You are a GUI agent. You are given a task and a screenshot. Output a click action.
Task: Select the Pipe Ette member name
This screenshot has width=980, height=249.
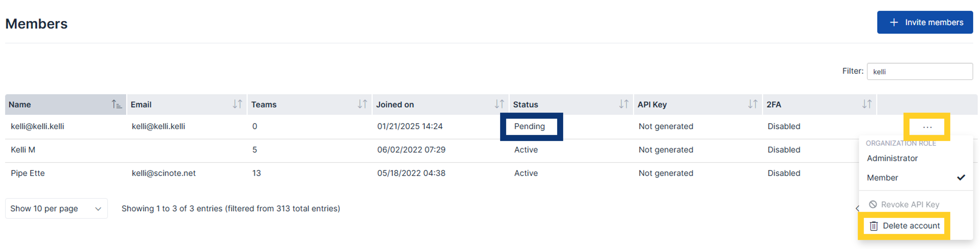28,173
